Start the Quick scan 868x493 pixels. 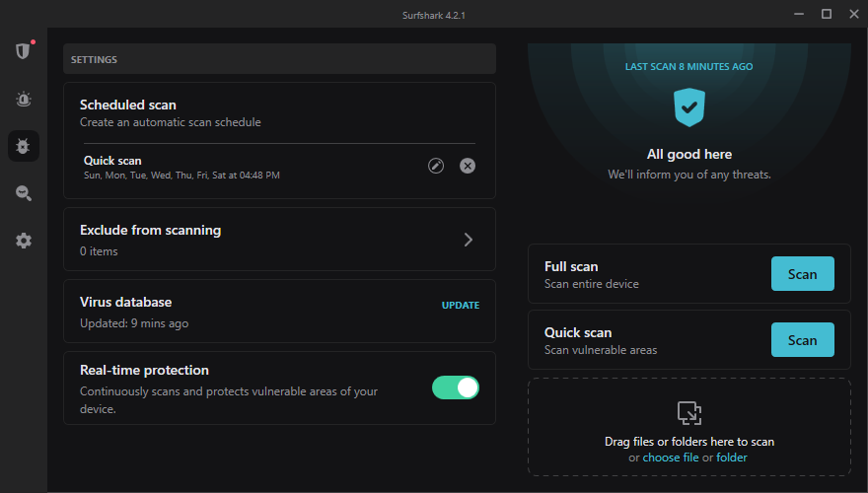[x=802, y=340]
